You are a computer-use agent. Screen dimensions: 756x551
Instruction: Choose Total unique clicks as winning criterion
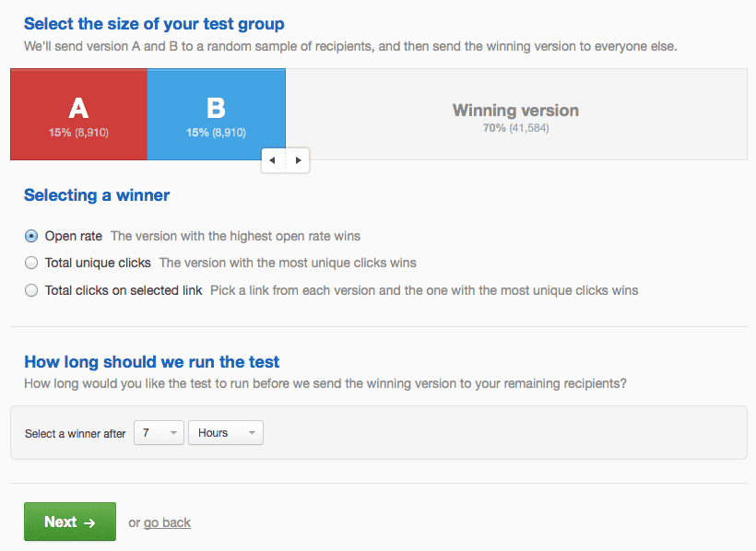pyautogui.click(x=30, y=263)
